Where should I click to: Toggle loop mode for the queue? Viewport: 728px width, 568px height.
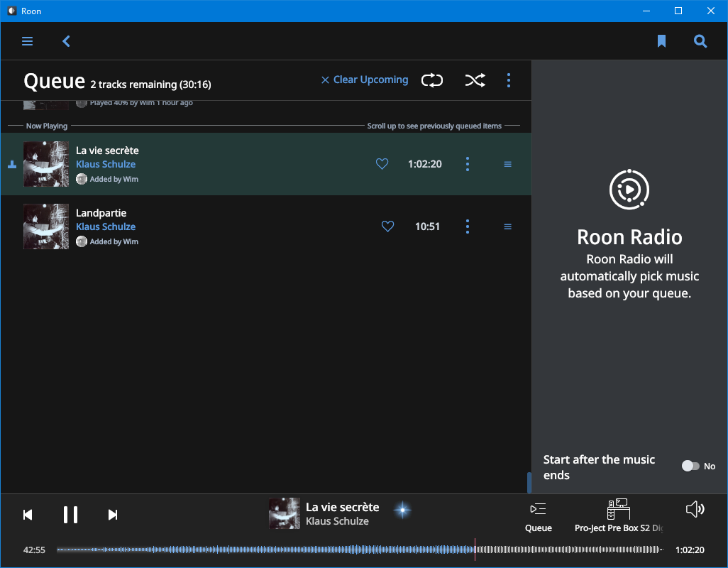tap(431, 80)
